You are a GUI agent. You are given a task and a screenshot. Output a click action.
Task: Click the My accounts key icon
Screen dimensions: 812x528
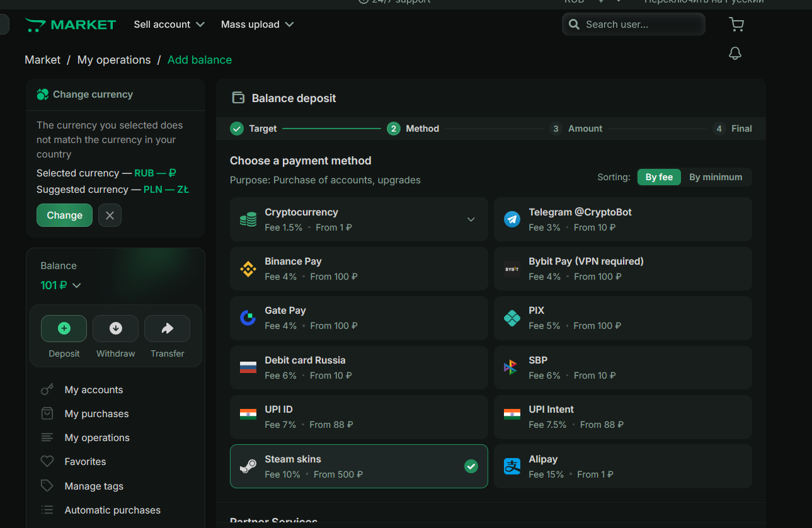click(47, 390)
